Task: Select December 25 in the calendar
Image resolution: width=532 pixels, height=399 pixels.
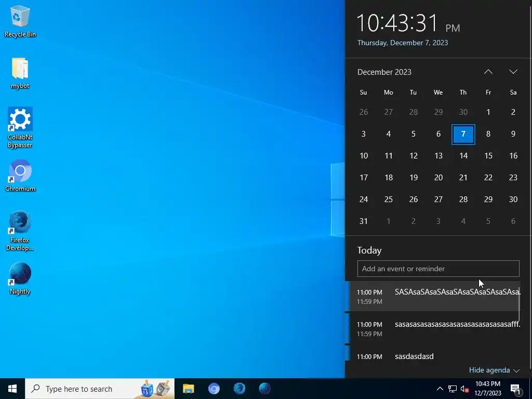Action: pos(389,199)
